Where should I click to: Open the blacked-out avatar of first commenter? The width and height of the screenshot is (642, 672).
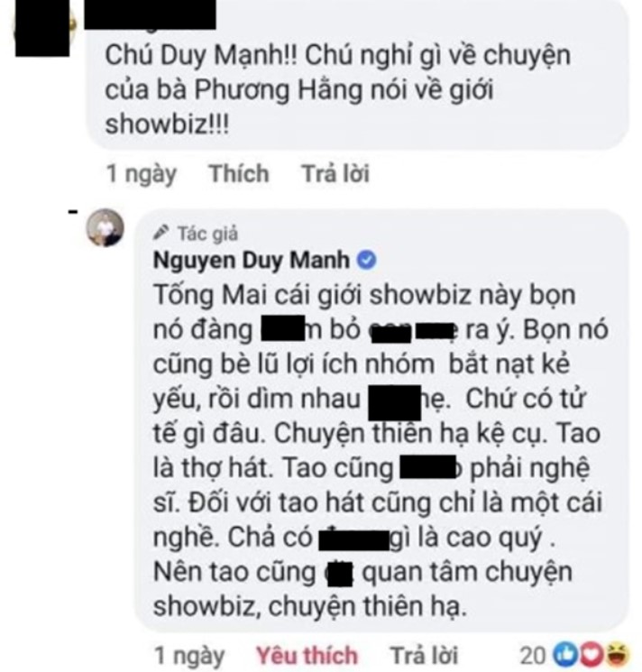pos(43,28)
